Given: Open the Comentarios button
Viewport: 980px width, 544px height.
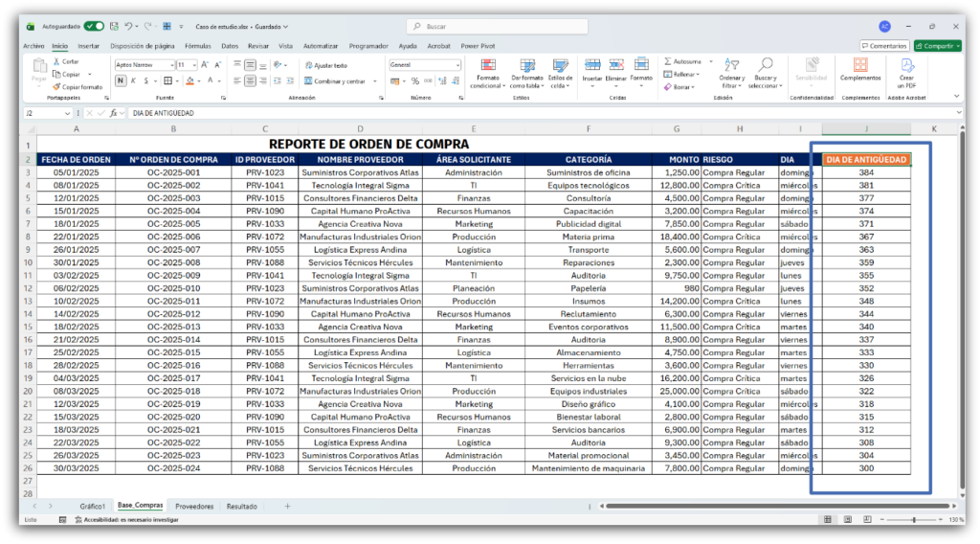Looking at the screenshot, I should coord(883,45).
